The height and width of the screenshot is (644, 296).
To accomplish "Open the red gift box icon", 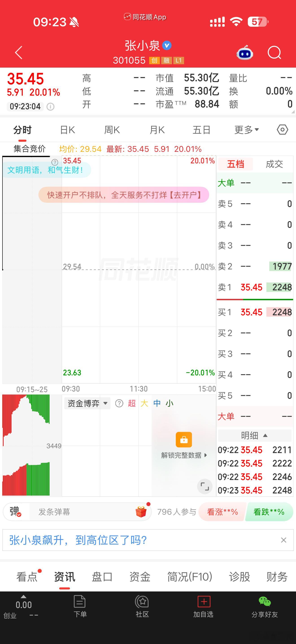I will point(141,512).
